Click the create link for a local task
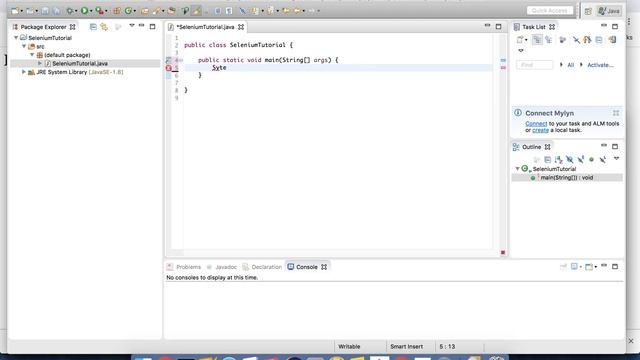Viewport: 640px width, 360px height. pyautogui.click(x=540, y=130)
